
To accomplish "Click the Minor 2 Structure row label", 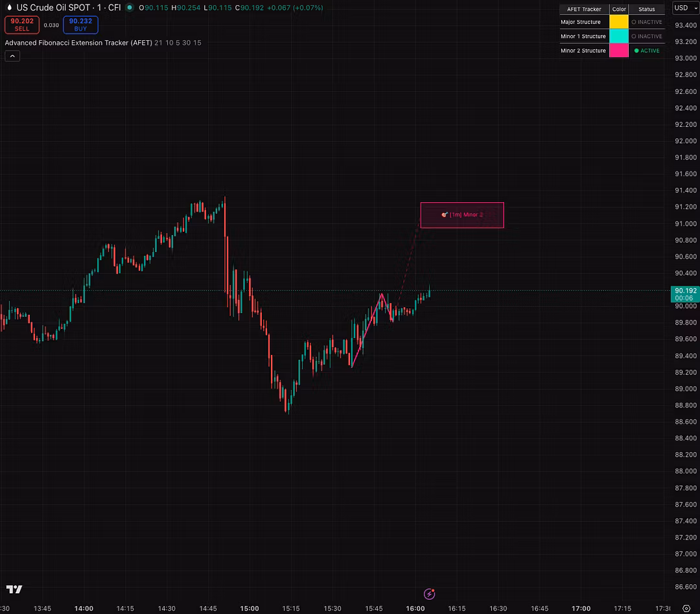I will [583, 51].
